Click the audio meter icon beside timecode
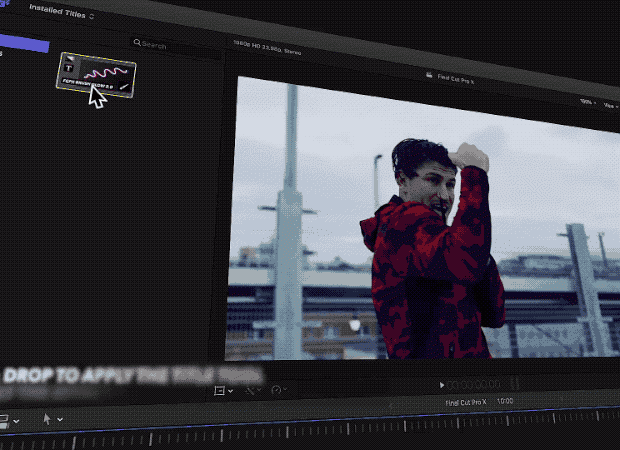The height and width of the screenshot is (450, 620). point(515,383)
